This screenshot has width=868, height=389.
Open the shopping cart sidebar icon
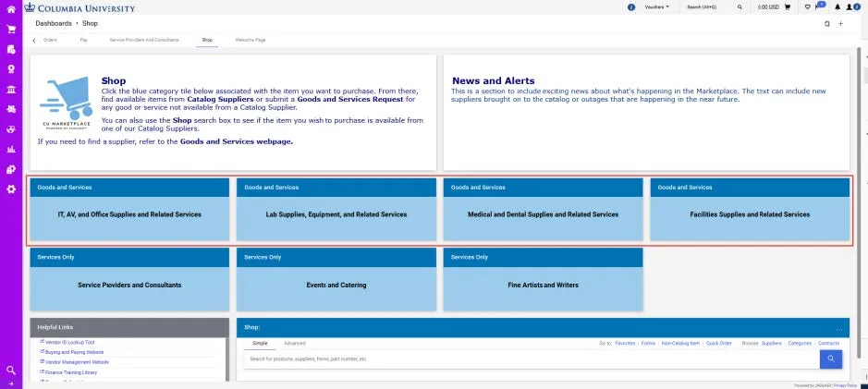pos(10,30)
